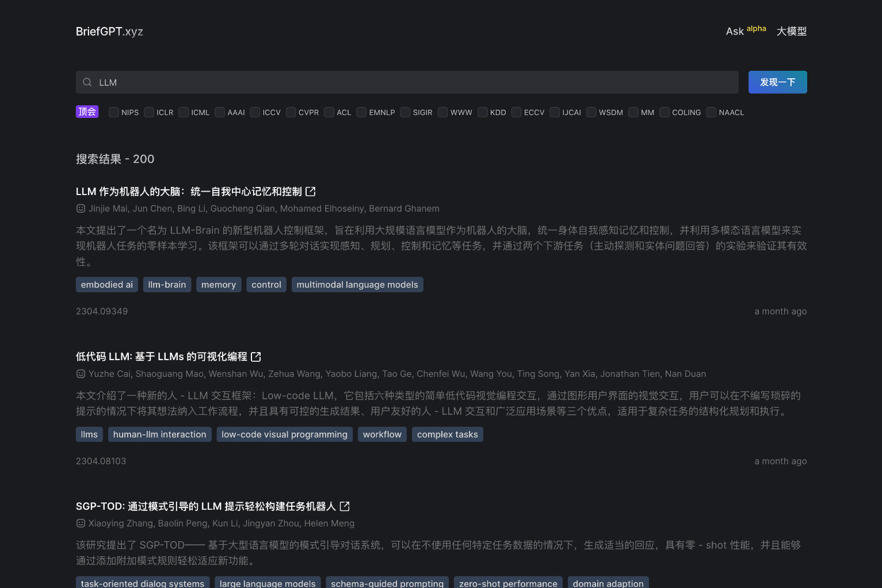The height and width of the screenshot is (588, 882).
Task: Open the external link for SGP-TOD paper
Action: pos(344,506)
